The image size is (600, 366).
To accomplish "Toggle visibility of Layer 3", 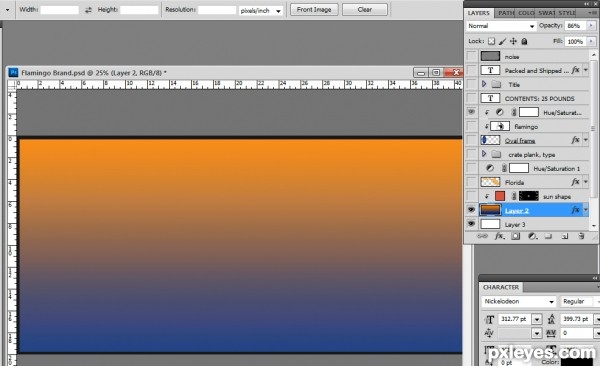I will pos(471,224).
